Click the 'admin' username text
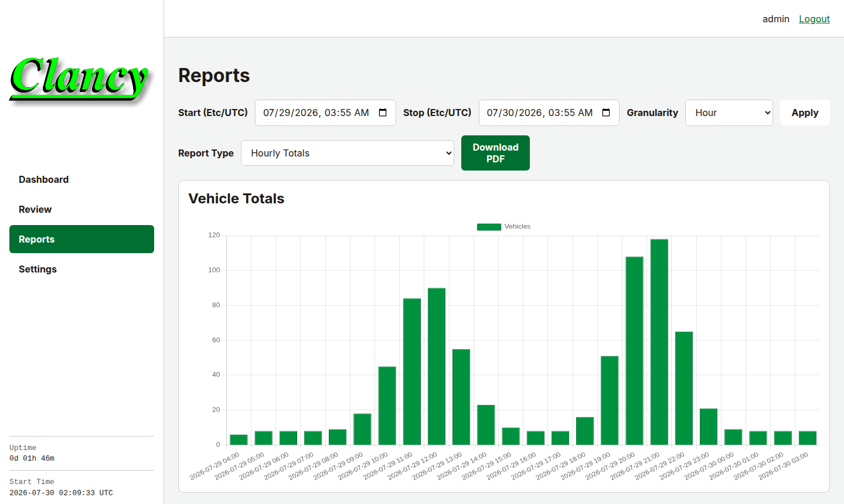The width and height of the screenshot is (844, 504). [776, 19]
